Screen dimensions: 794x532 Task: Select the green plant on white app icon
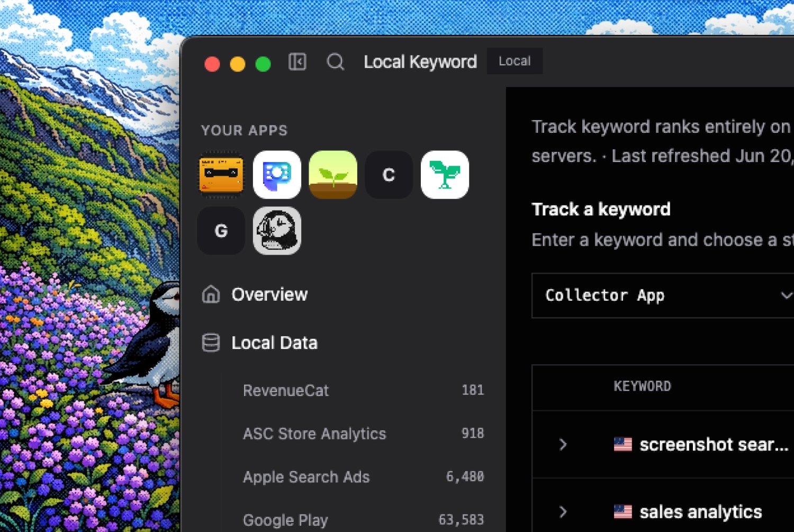pos(445,175)
